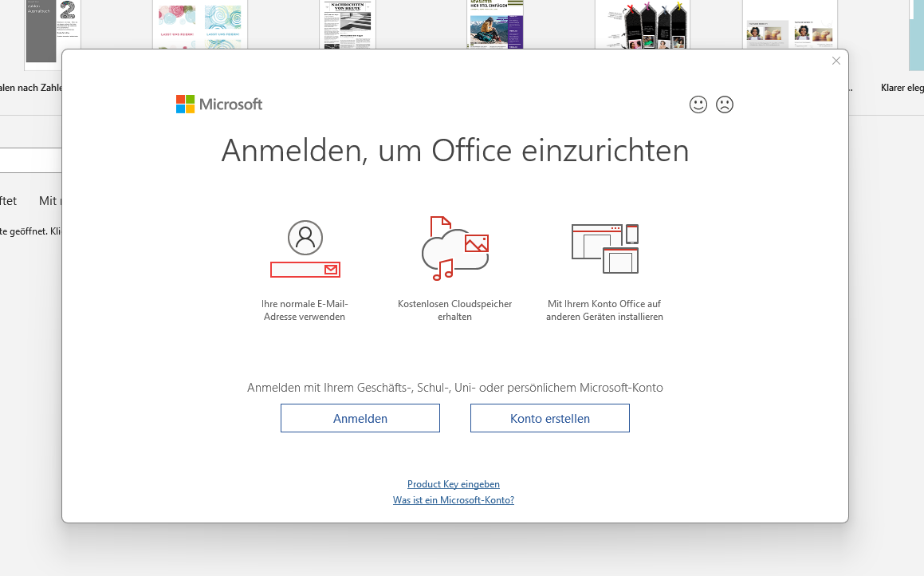Open the Was ist ein Microsoft-Konto link
Viewport: 924px width, 576px height.
click(x=453, y=500)
